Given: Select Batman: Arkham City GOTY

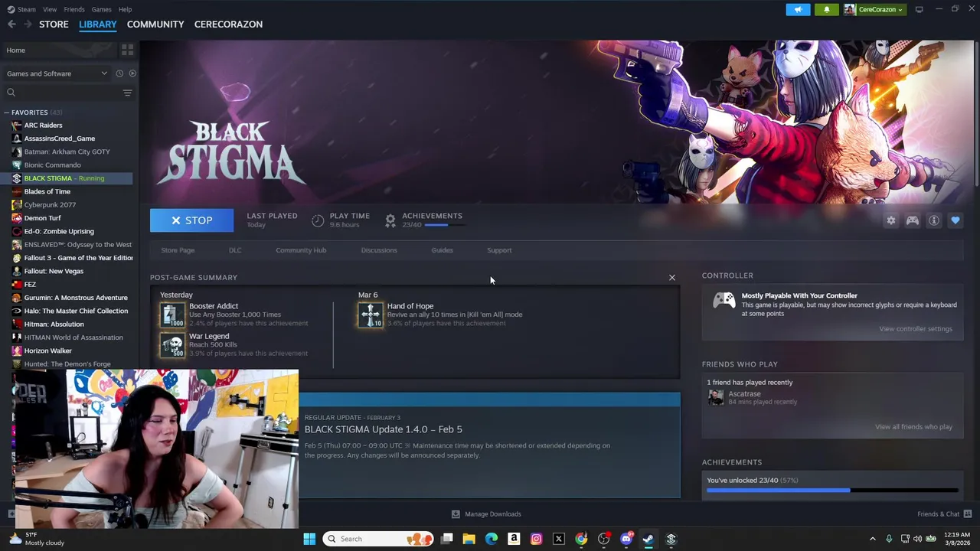Looking at the screenshot, I should 67,152.
